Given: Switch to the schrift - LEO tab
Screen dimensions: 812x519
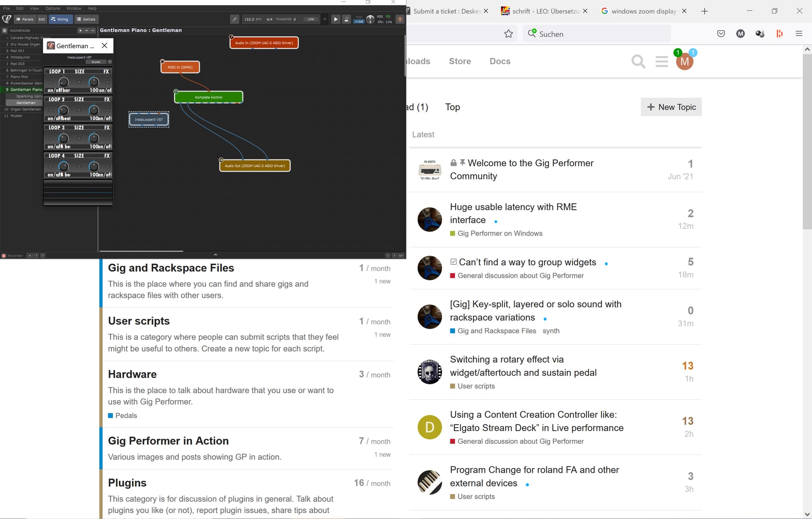Looking at the screenshot, I should pos(544,11).
